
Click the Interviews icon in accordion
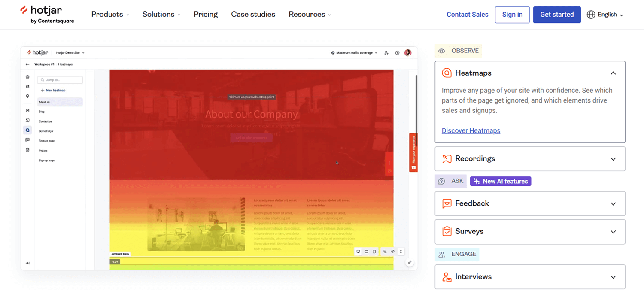point(447,277)
